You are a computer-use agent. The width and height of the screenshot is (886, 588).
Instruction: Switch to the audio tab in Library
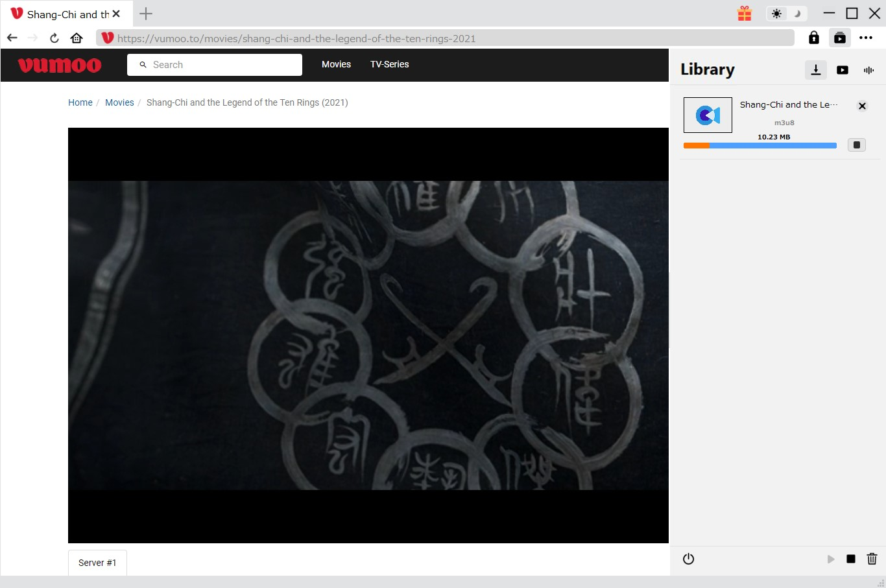pyautogui.click(x=868, y=70)
